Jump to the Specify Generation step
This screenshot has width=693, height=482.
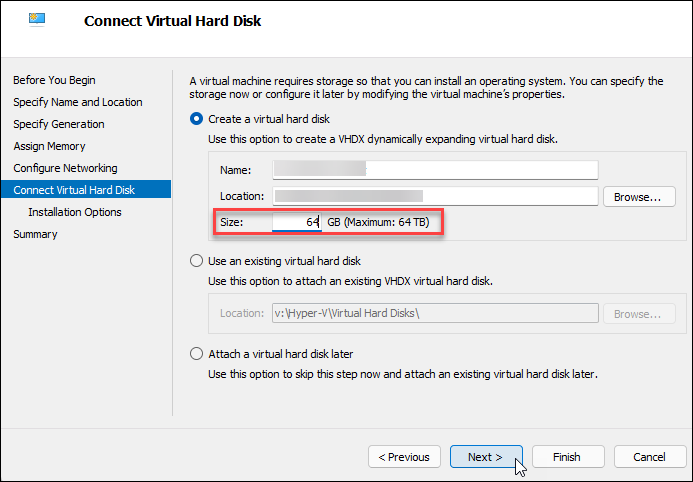[58, 124]
